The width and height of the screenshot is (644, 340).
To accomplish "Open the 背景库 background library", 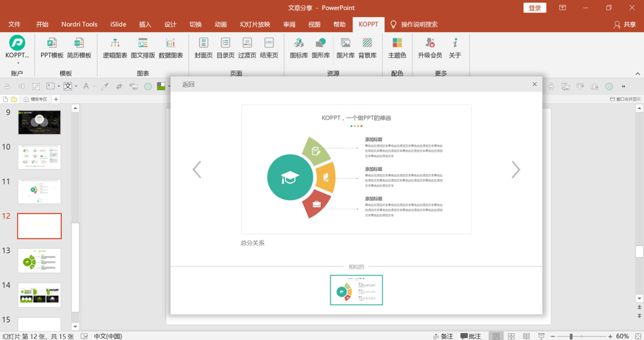I will point(367,48).
